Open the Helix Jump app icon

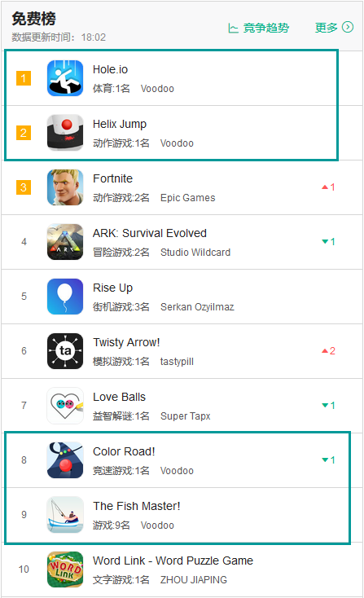pos(65,133)
